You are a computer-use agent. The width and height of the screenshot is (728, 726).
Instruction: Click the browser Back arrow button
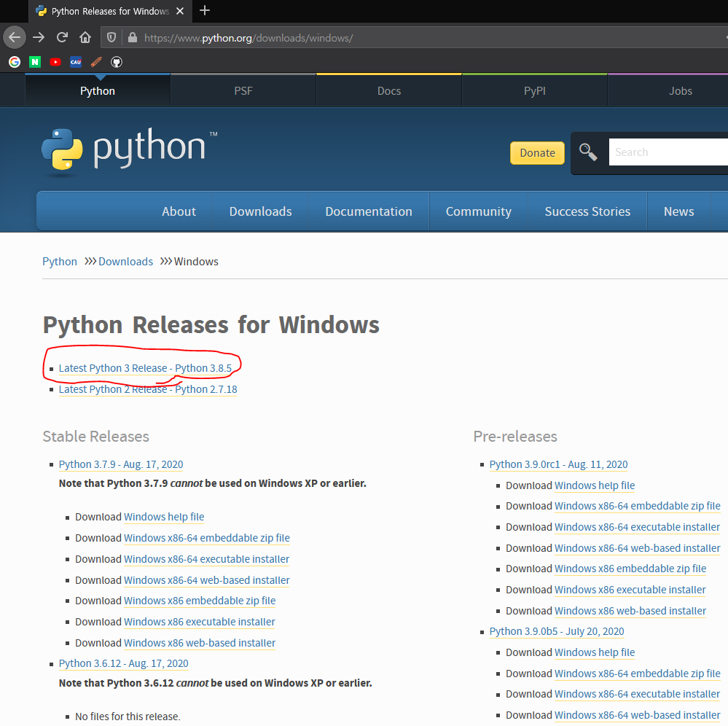point(15,38)
